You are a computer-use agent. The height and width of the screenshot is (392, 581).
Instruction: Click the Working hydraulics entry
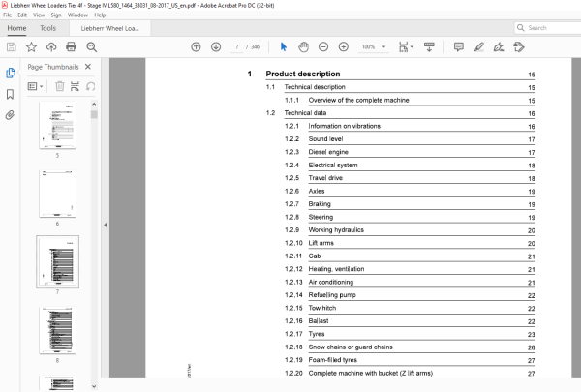[336, 230]
